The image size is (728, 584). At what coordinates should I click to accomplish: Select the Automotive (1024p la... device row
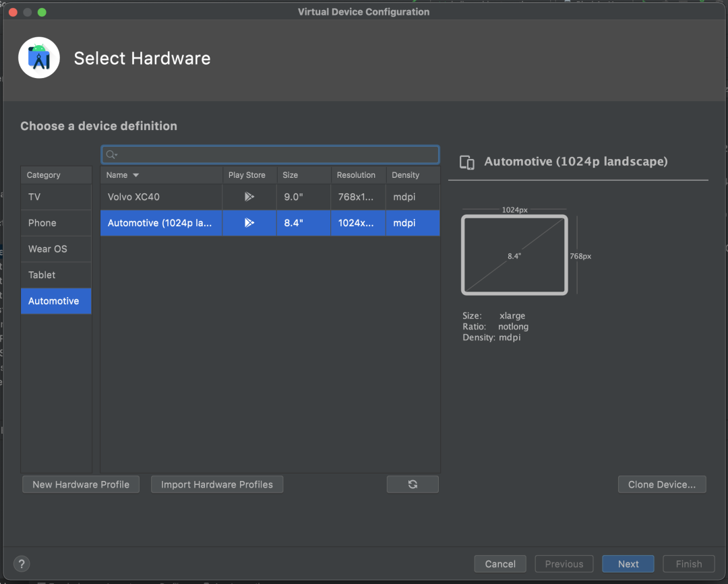click(x=270, y=223)
